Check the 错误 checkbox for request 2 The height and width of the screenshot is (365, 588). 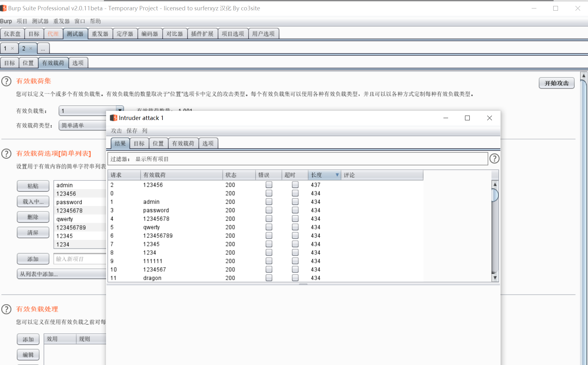(269, 185)
